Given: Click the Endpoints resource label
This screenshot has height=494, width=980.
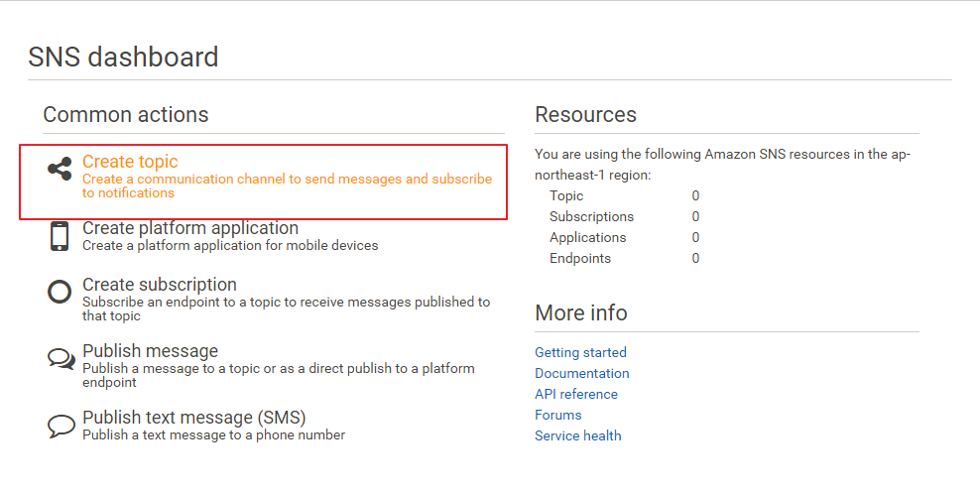Looking at the screenshot, I should [579, 258].
